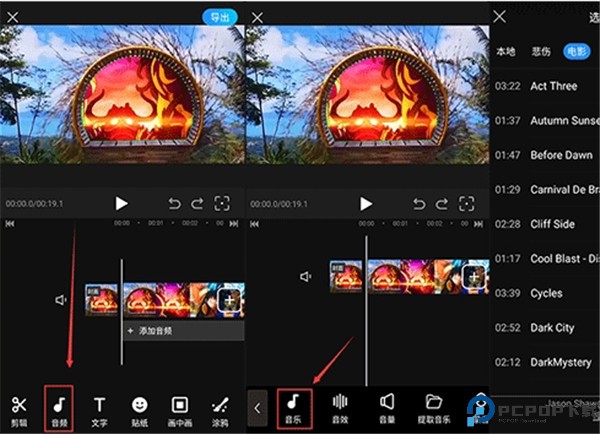Switch to the 本地 music tab
The image size is (600, 434).
[506, 52]
